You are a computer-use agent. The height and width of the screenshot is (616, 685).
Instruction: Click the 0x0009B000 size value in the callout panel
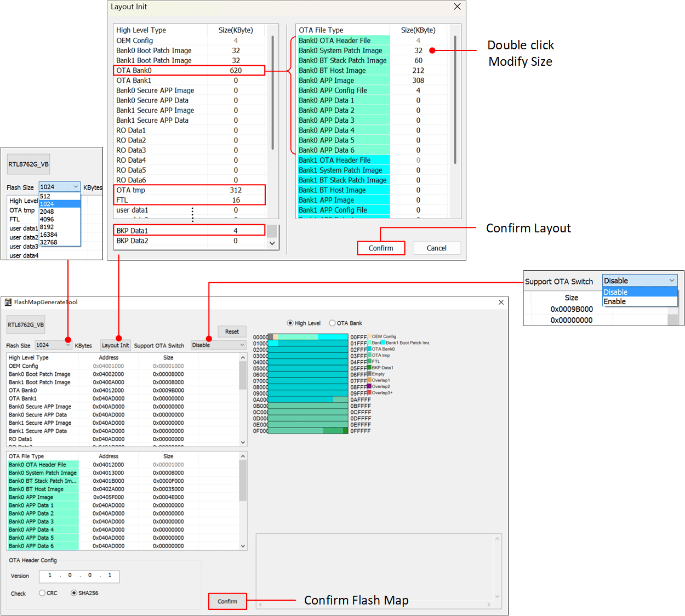[572, 309]
